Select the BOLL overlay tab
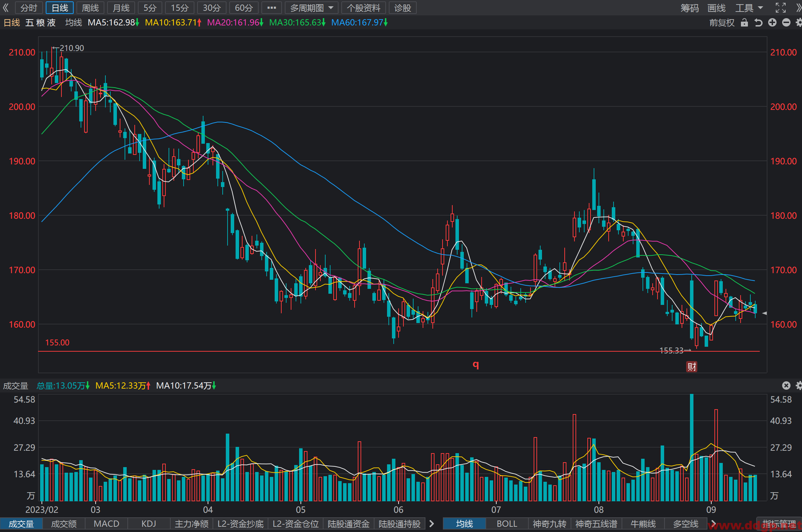The height and width of the screenshot is (532, 802). [507, 524]
